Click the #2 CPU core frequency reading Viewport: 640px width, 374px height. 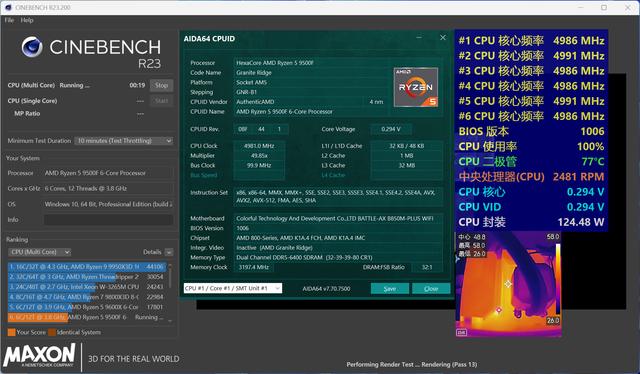[531, 56]
